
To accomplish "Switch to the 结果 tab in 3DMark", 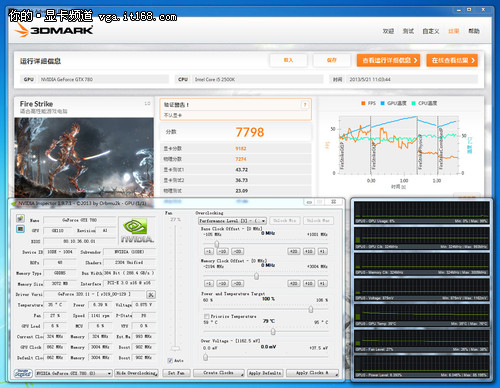I will (454, 31).
